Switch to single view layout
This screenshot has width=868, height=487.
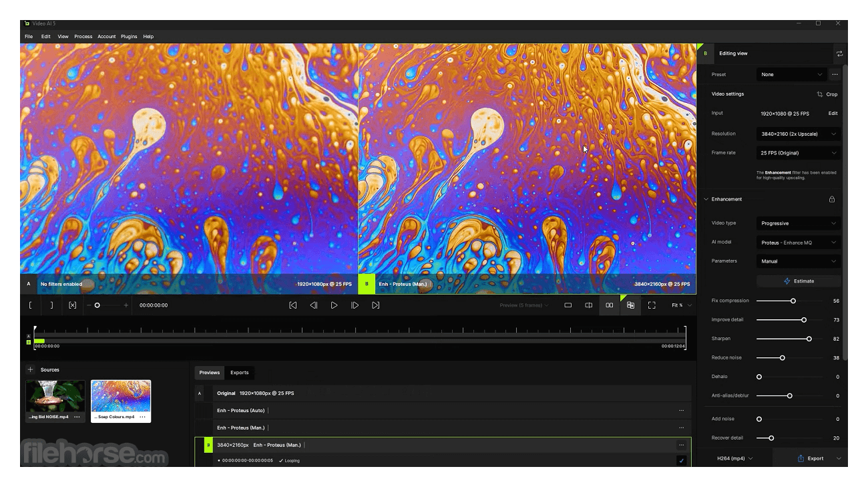tap(568, 305)
